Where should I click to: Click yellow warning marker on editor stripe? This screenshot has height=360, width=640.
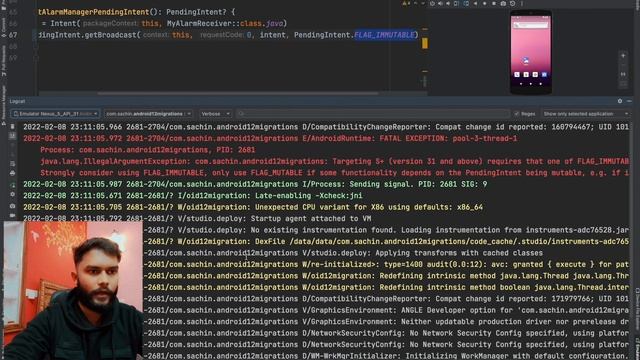click(425, 43)
